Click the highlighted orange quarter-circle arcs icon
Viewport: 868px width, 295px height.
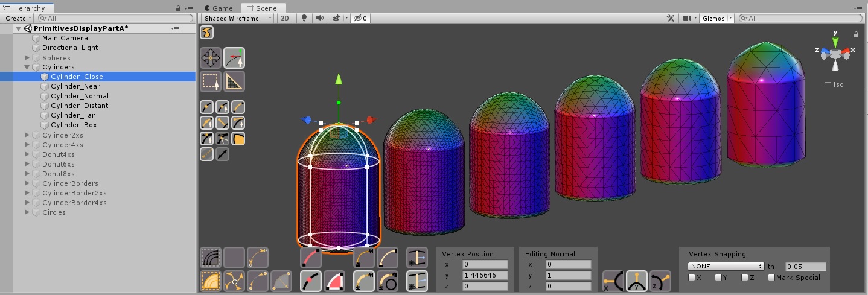[211, 281]
